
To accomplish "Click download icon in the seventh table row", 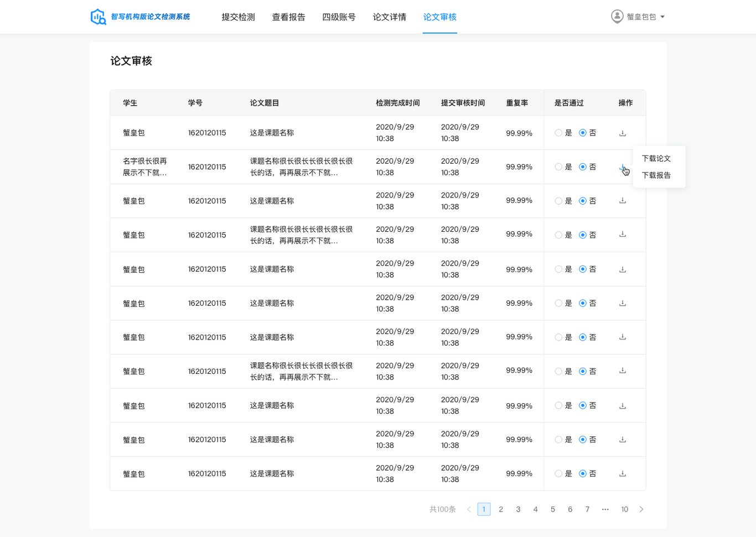I will (623, 337).
